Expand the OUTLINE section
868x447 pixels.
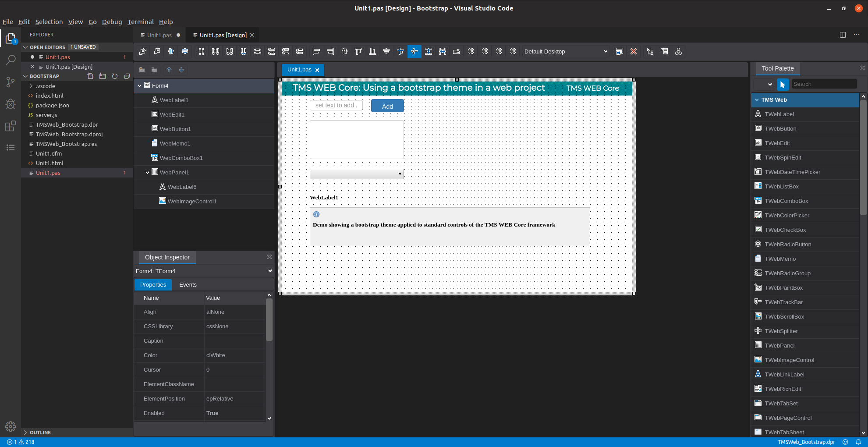click(25, 433)
